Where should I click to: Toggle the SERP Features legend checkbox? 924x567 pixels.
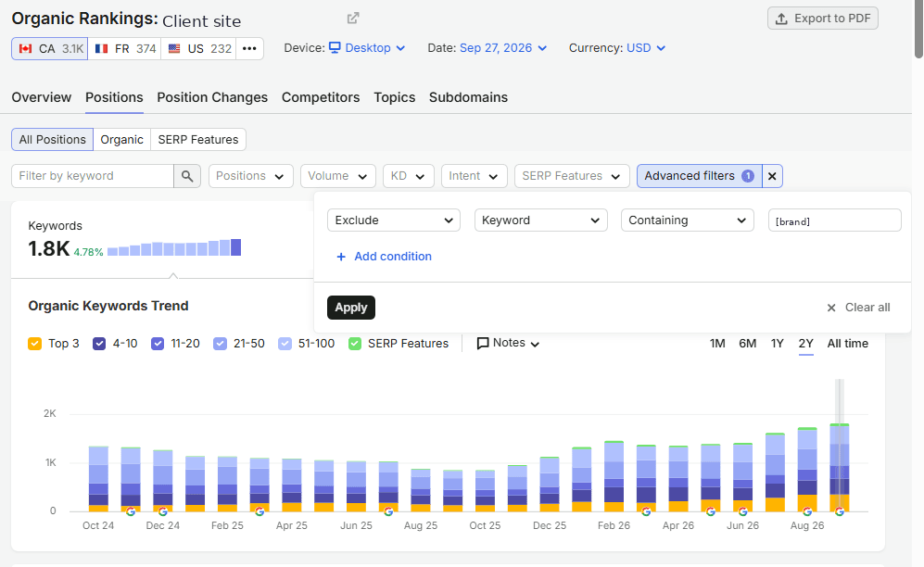pos(355,344)
